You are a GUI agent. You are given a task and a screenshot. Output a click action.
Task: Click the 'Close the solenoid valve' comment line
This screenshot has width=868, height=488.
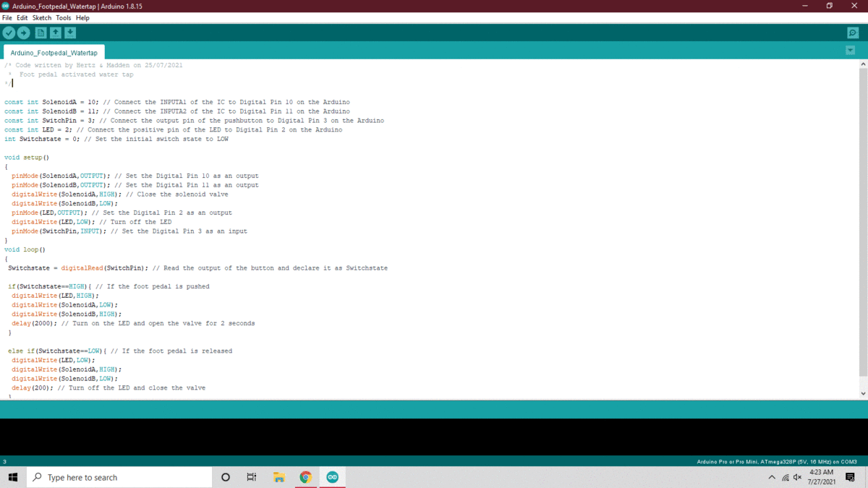tap(119, 194)
